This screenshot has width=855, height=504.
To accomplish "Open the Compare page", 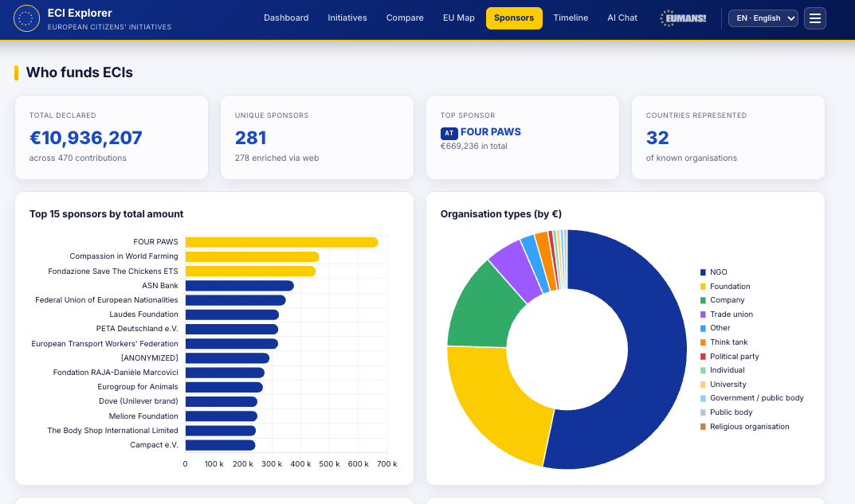I will coord(405,18).
